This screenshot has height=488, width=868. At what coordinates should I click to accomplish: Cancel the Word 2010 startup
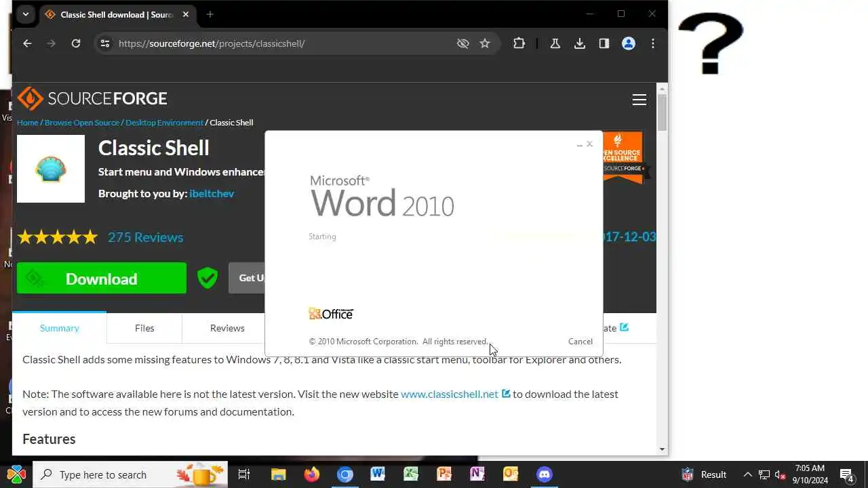coord(580,342)
